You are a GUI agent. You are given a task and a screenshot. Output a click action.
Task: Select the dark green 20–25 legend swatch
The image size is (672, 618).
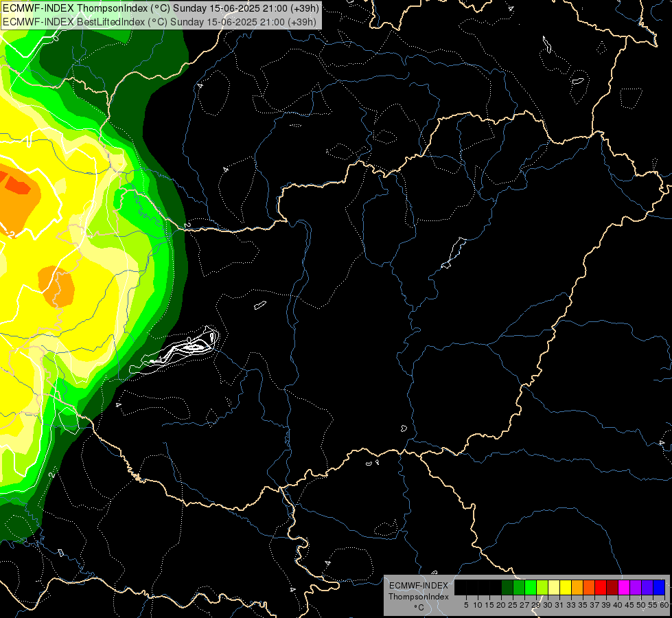(507, 587)
